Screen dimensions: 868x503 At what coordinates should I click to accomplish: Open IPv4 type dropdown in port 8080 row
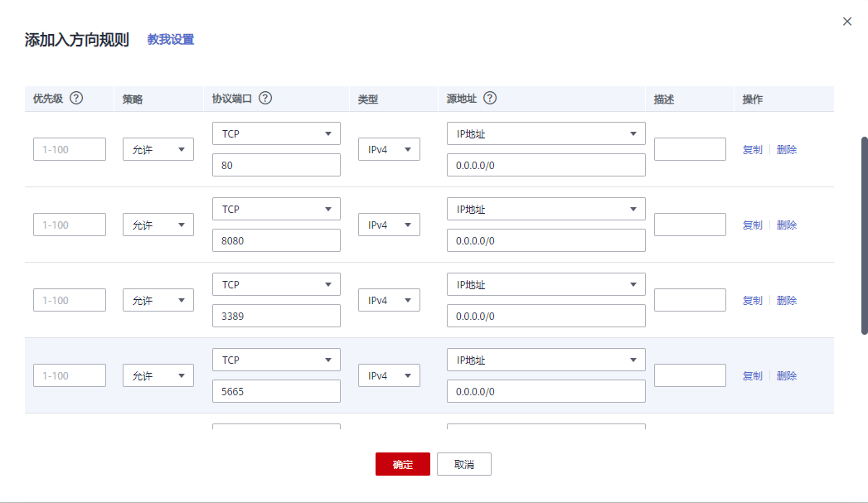click(x=389, y=225)
